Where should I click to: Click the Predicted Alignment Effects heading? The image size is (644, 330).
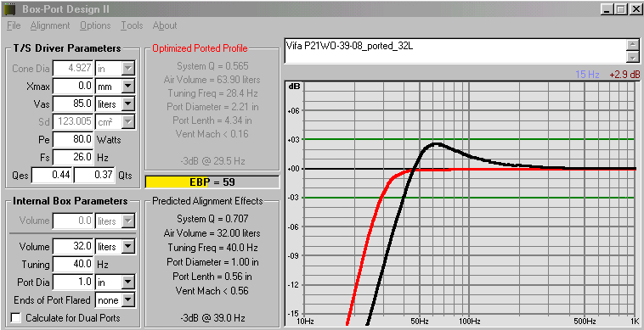pyautogui.click(x=207, y=201)
